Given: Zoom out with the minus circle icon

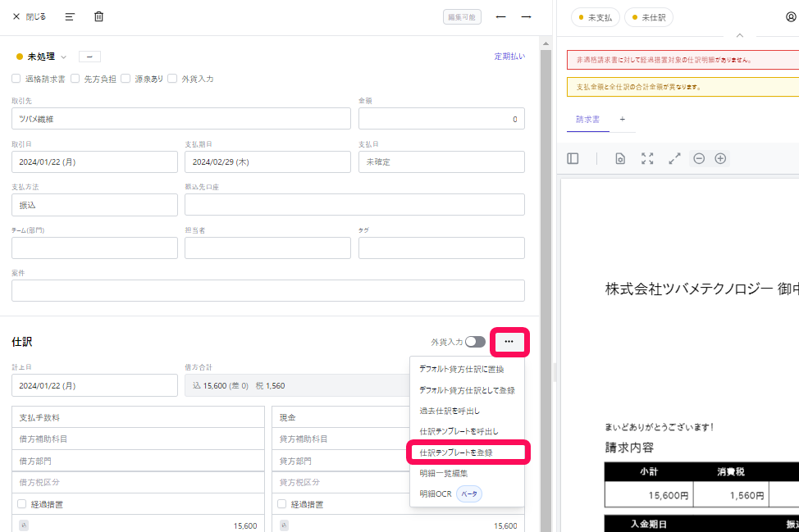Looking at the screenshot, I should 699,158.
